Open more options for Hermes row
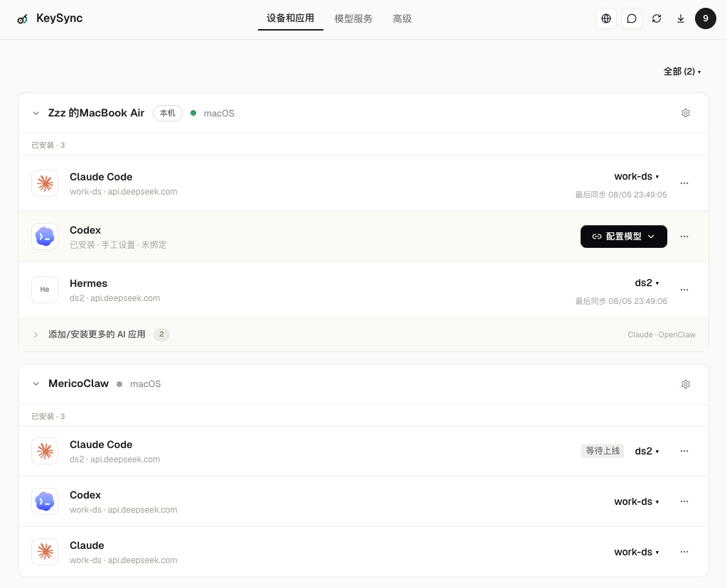Image resolution: width=727 pixels, height=588 pixels. (x=684, y=290)
